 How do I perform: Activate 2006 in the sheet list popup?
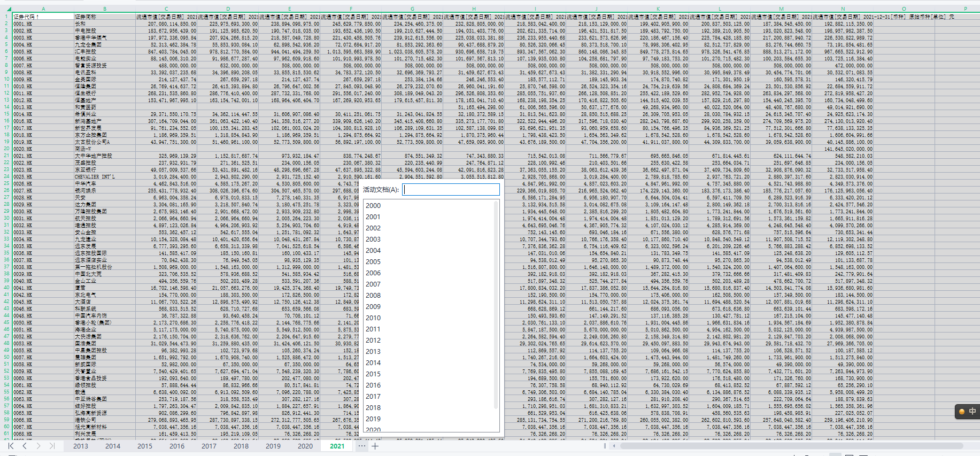coord(373,273)
